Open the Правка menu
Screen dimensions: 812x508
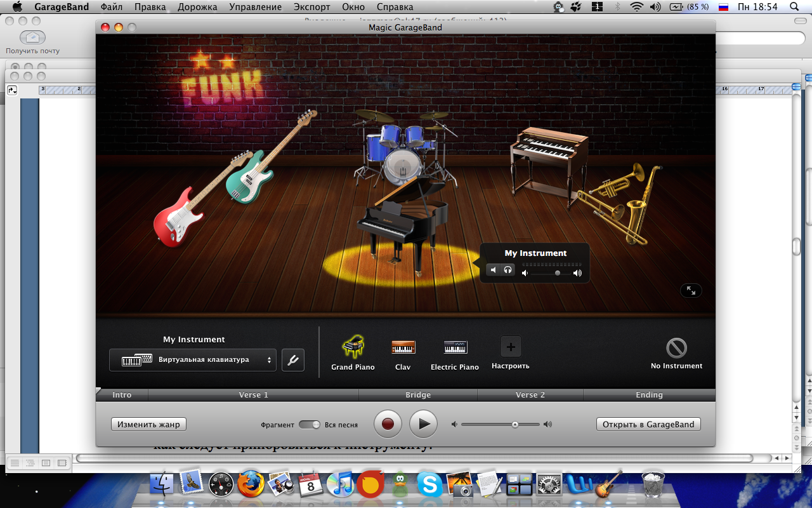tap(150, 7)
